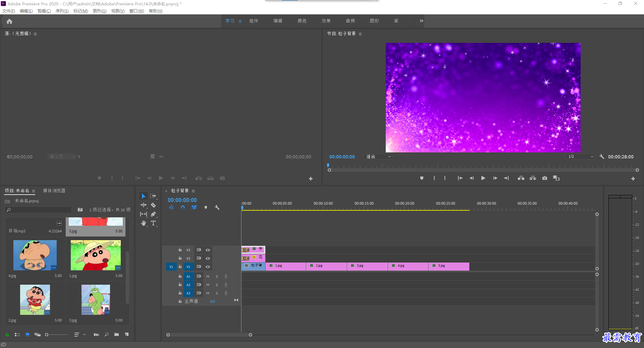Add marker in program monitor
644x348 pixels.
click(422, 178)
